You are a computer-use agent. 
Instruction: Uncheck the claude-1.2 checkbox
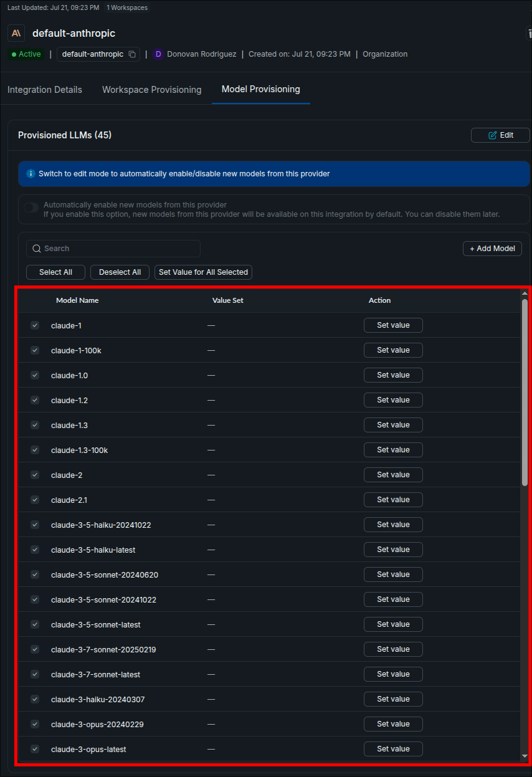coord(35,400)
